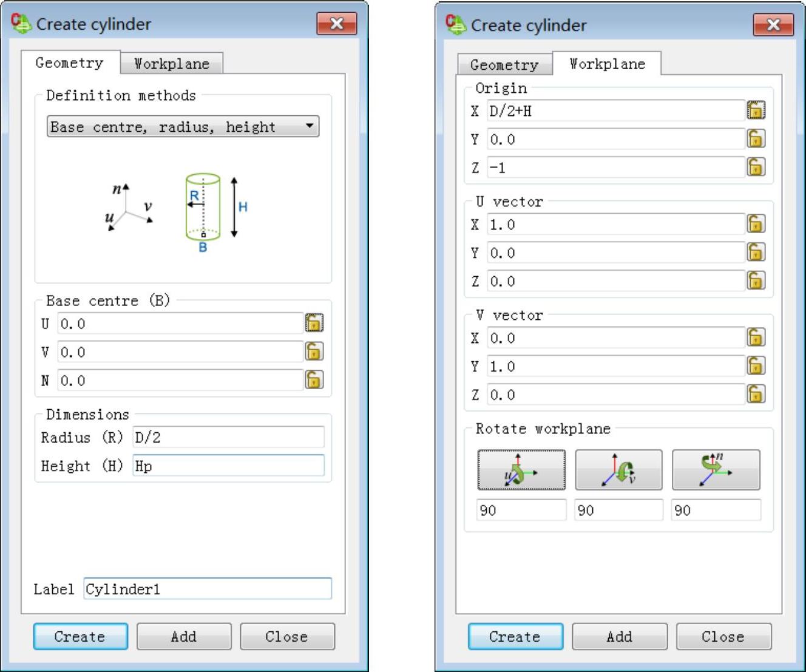This screenshot has height=672, width=806.
Task: Click Create button in right dialog
Action: coord(515,637)
